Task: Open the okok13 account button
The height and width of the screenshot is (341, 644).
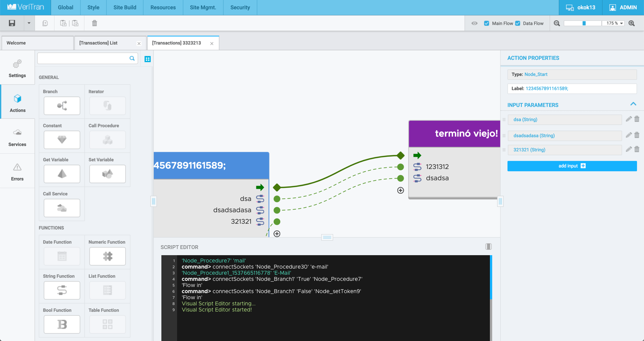Action: 580,8
